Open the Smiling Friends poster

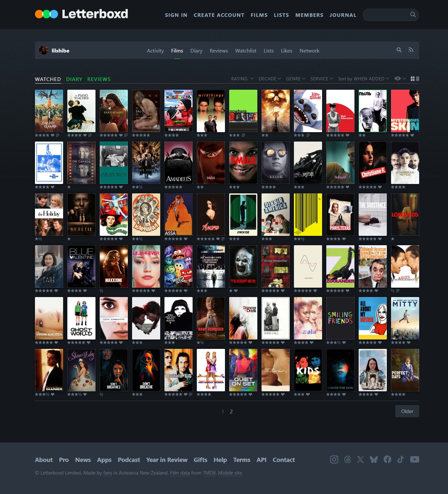coord(340,318)
